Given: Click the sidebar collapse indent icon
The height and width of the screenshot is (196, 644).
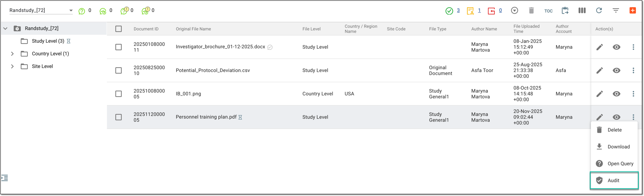Looking at the screenshot, I should [x=5, y=178].
